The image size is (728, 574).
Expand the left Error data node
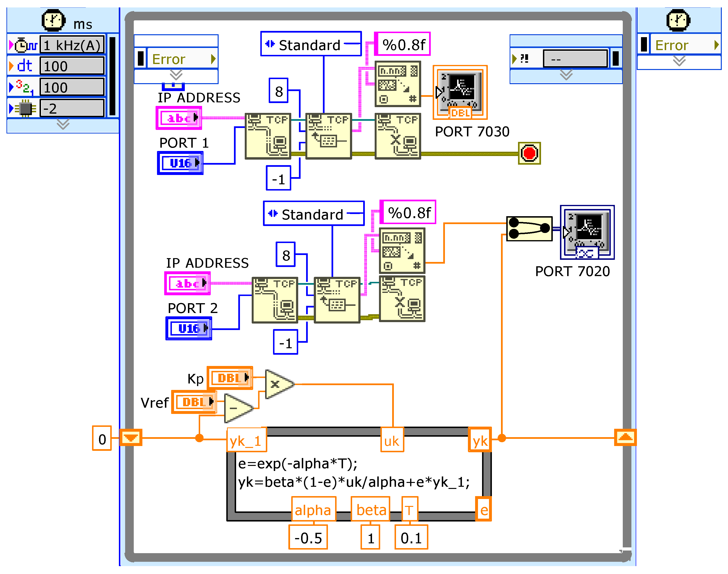[176, 75]
